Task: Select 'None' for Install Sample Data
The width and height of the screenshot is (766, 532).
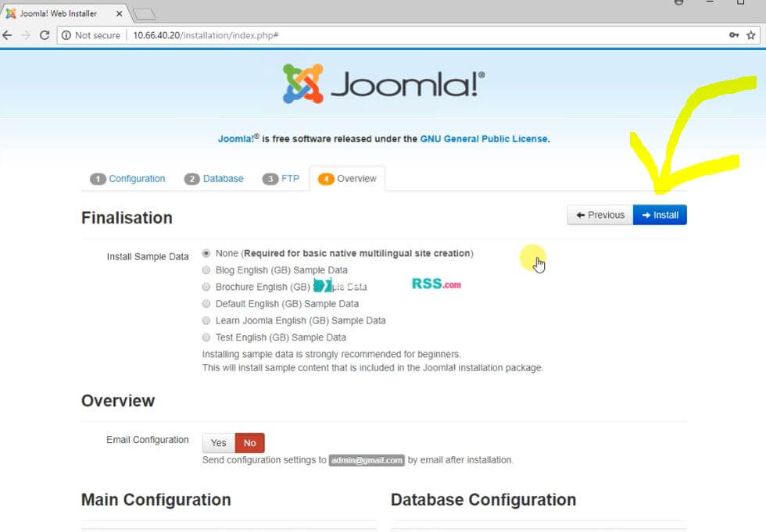Action: click(x=206, y=252)
